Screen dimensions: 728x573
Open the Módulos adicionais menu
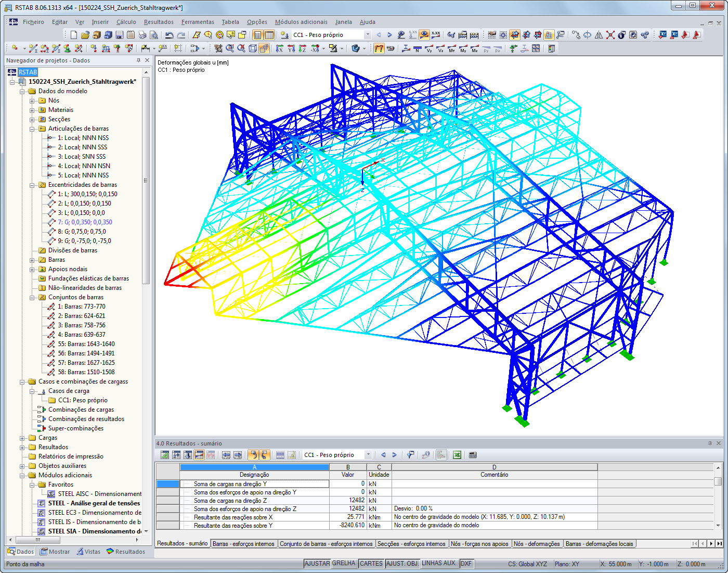302,22
